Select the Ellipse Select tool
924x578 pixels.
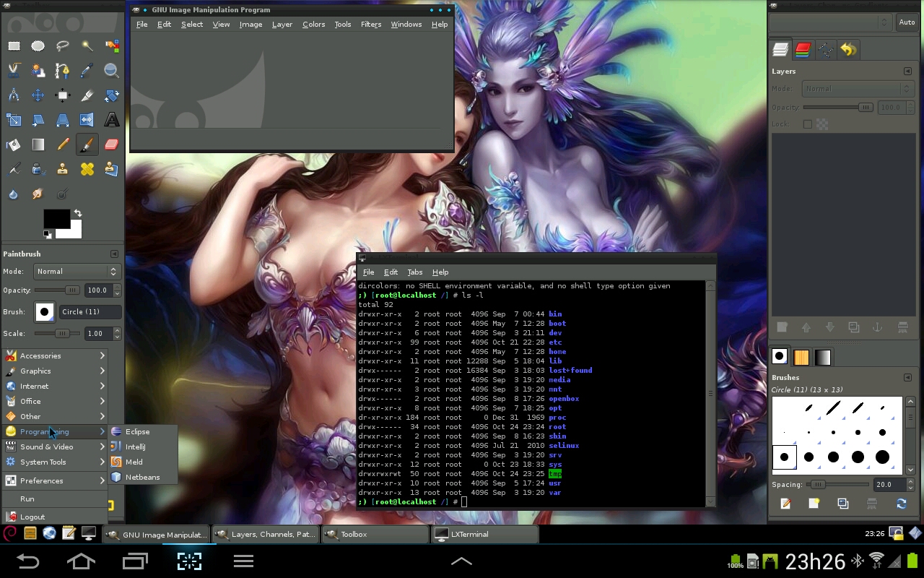tap(38, 46)
